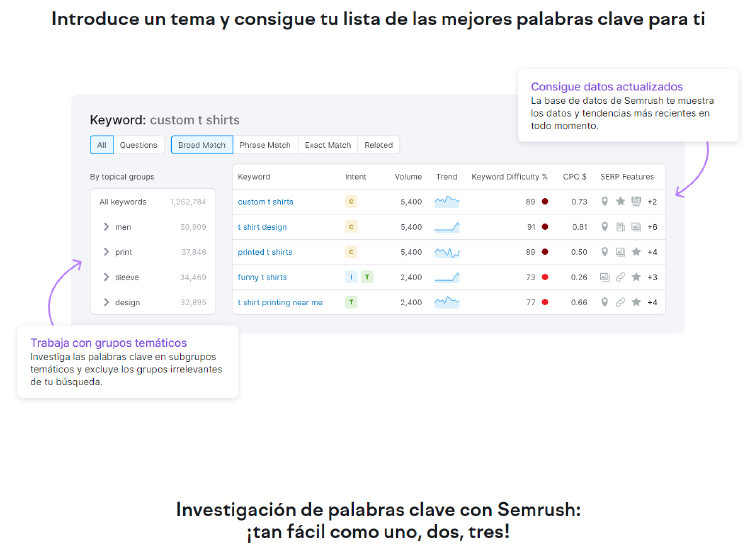Select the Phrase Match tab
Screen dimensions: 750x557
pyautogui.click(x=265, y=145)
